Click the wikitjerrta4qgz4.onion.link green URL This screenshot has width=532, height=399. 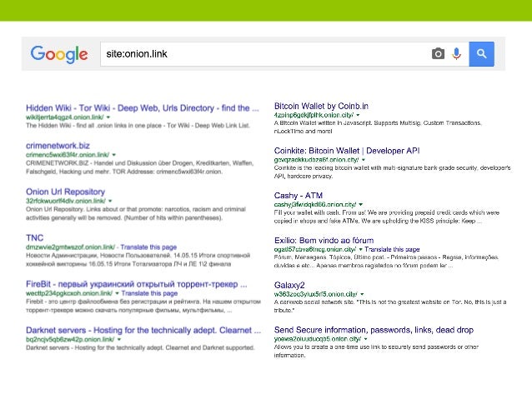(x=65, y=117)
